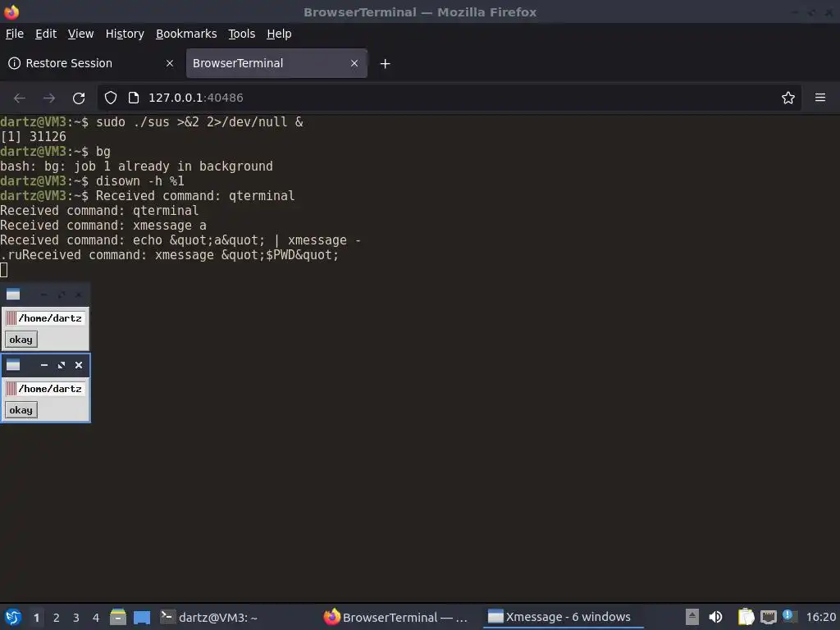Open the LXQt application menu
The width and height of the screenshot is (840, 630).
click(13, 617)
